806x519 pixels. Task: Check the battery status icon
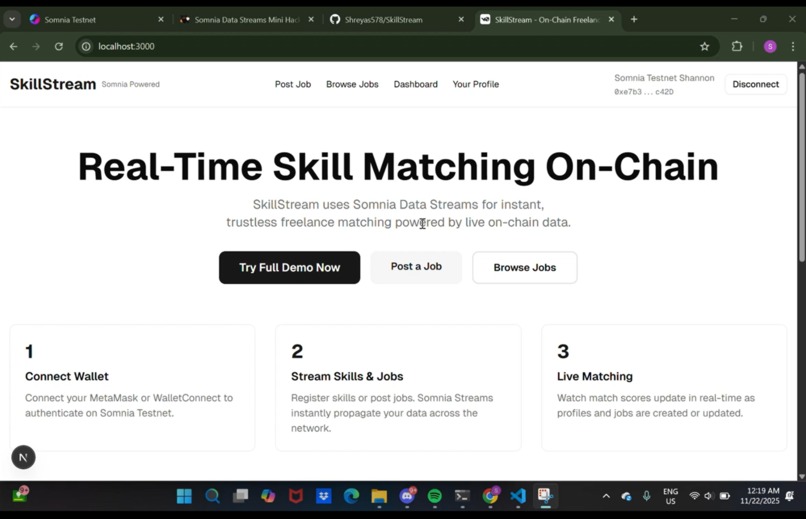tap(725, 496)
